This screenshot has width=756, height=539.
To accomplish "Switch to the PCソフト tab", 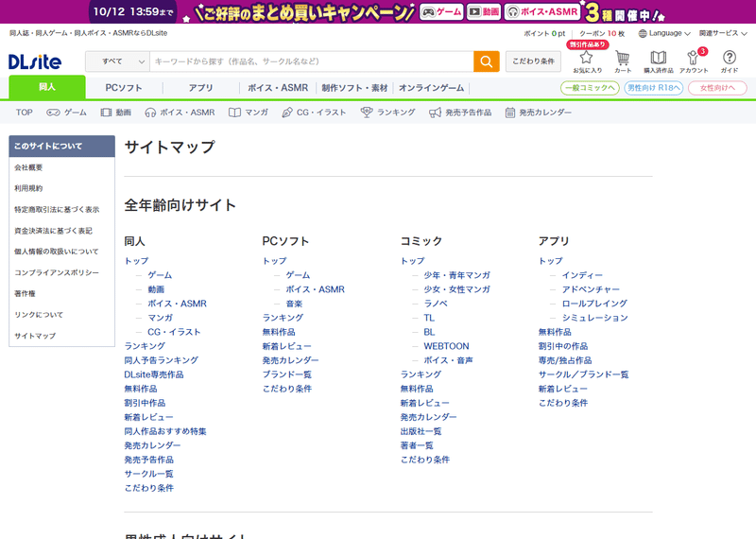I will point(124,88).
